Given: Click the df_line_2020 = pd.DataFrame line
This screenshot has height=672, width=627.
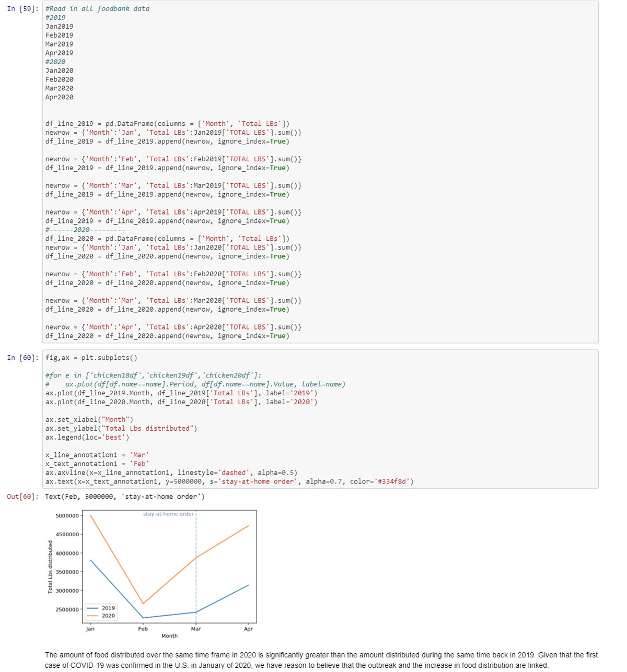Looking at the screenshot, I should coord(167,239).
